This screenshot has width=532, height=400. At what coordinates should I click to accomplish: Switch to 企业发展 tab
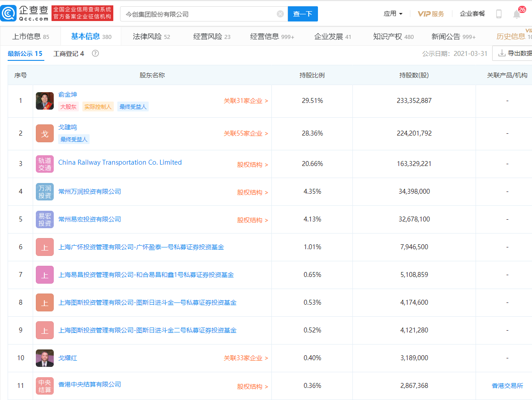(x=332, y=36)
